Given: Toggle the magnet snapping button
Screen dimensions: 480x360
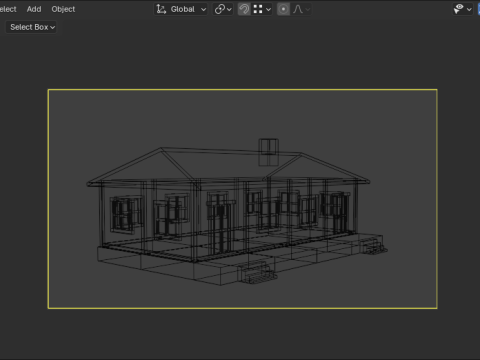Looking at the screenshot, I should pyautogui.click(x=244, y=9).
